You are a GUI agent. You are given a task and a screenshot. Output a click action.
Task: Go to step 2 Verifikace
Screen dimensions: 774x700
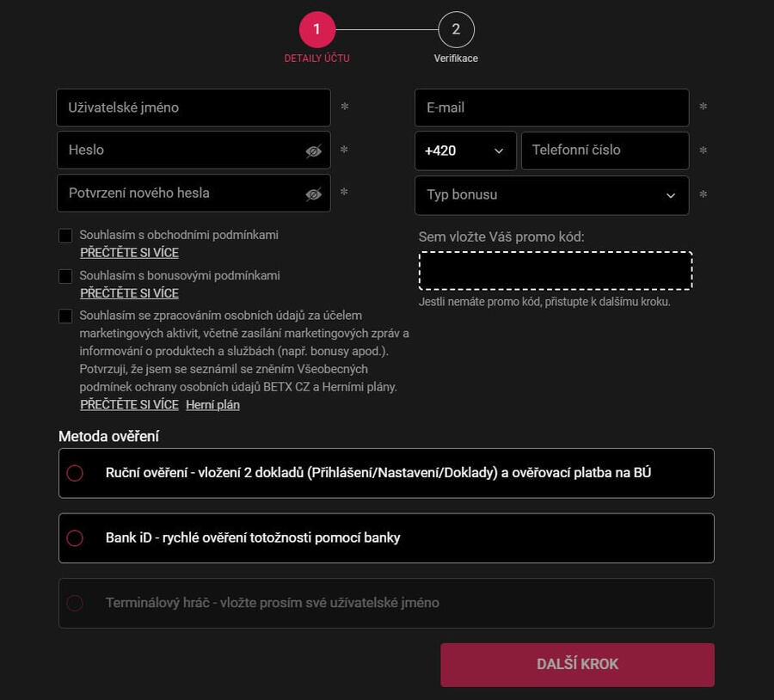[456, 29]
